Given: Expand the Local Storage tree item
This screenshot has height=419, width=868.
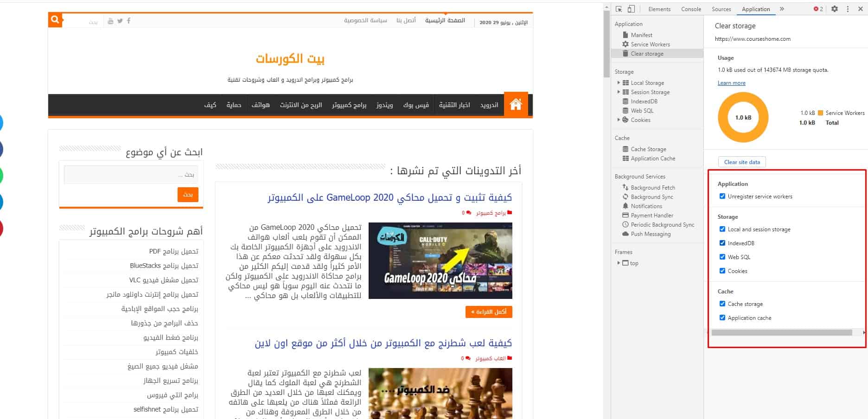Looking at the screenshot, I should (x=619, y=83).
